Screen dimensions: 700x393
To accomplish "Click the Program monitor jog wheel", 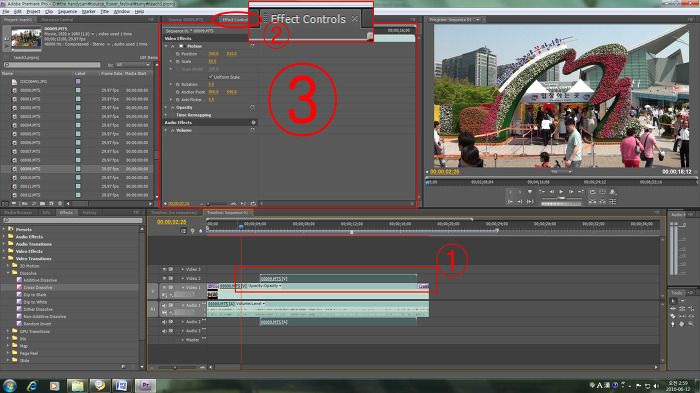I will pyautogui.click(x=562, y=203).
